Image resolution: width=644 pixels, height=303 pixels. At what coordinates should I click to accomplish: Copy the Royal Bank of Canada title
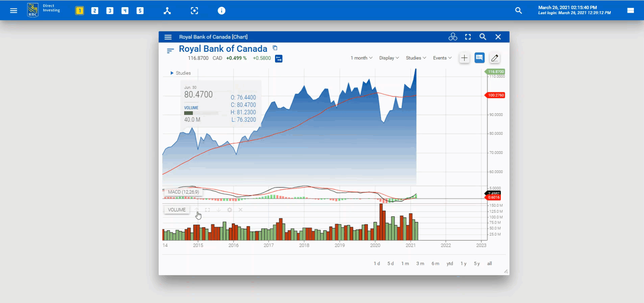point(275,48)
